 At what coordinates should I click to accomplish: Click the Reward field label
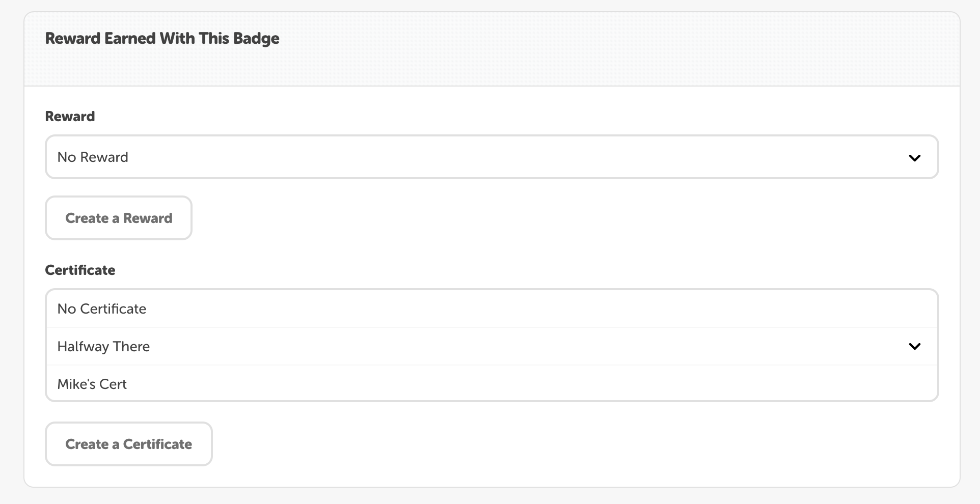coord(70,116)
